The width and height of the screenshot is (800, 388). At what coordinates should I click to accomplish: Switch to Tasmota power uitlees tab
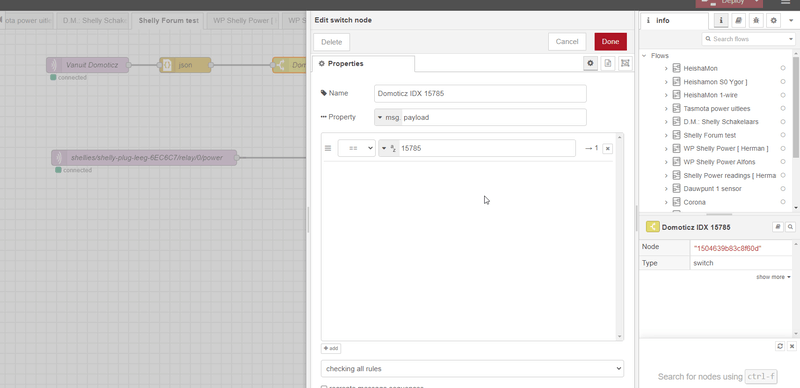(28, 21)
